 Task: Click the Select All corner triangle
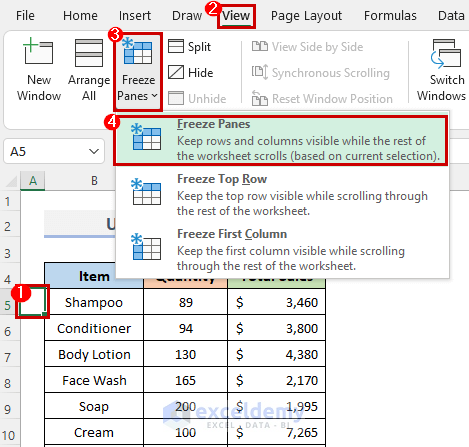(11, 181)
